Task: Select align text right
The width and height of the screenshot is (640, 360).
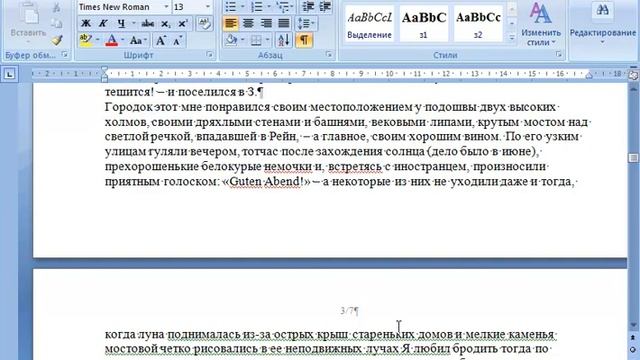Action: click(x=266, y=23)
